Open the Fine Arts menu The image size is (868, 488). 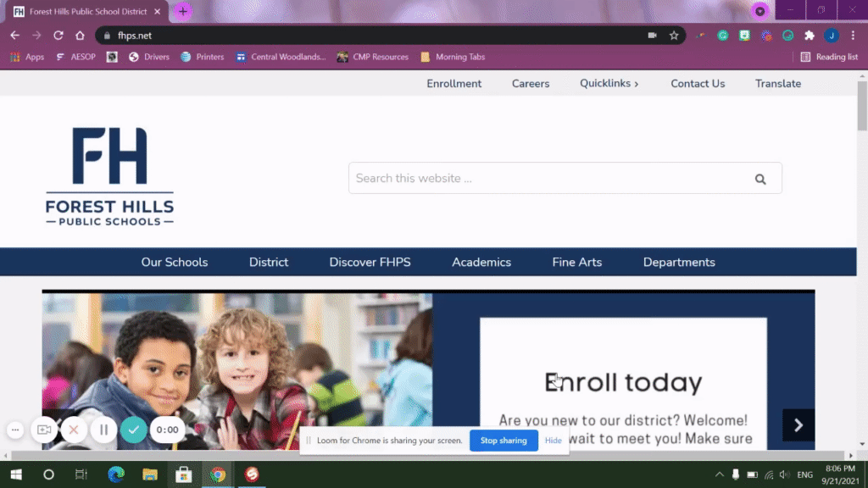coord(576,263)
